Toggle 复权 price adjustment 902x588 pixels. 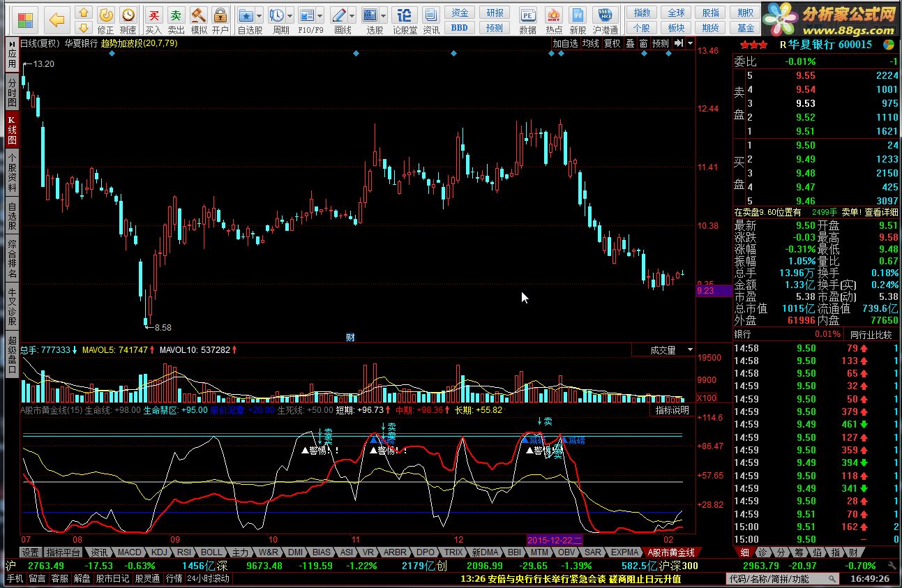pos(612,43)
